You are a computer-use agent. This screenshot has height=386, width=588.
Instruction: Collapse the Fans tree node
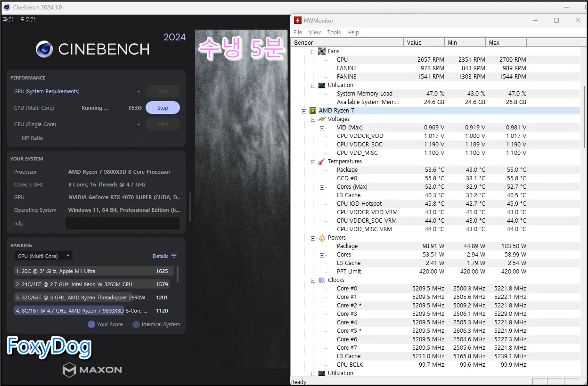click(x=313, y=51)
